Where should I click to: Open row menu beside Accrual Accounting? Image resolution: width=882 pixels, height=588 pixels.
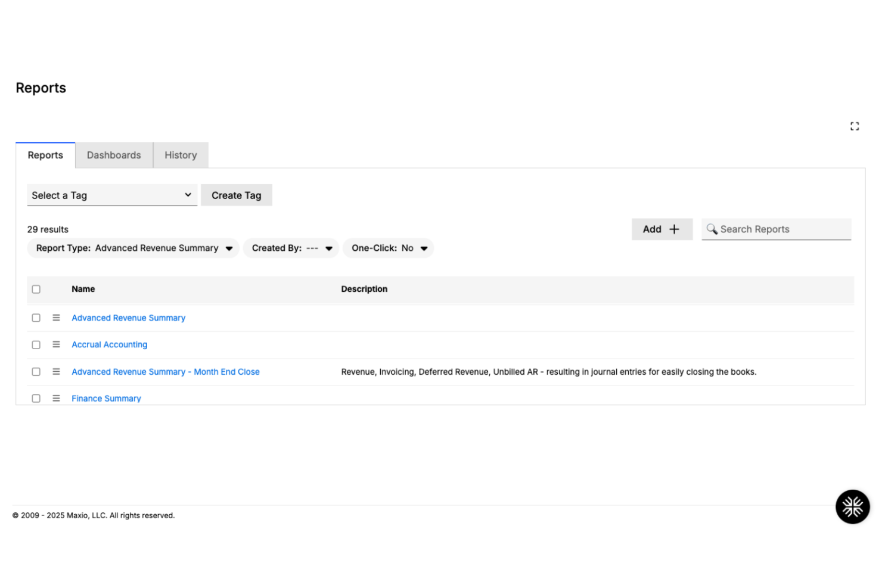tap(55, 344)
